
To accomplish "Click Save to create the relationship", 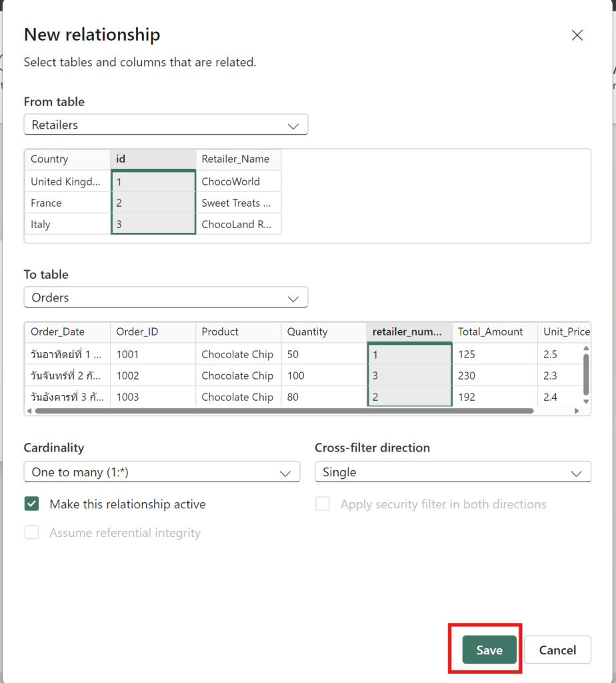I will pyautogui.click(x=489, y=650).
